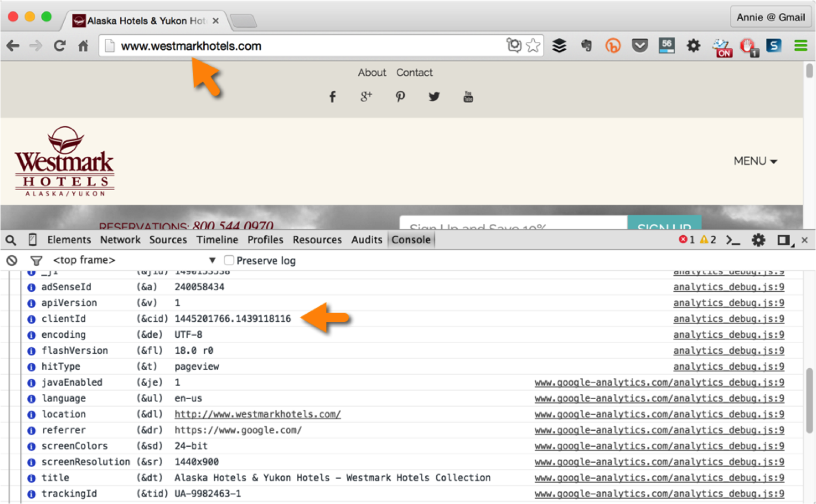The image size is (816, 504).
Task: Click the DevTools search magnifier icon
Action: click(11, 240)
